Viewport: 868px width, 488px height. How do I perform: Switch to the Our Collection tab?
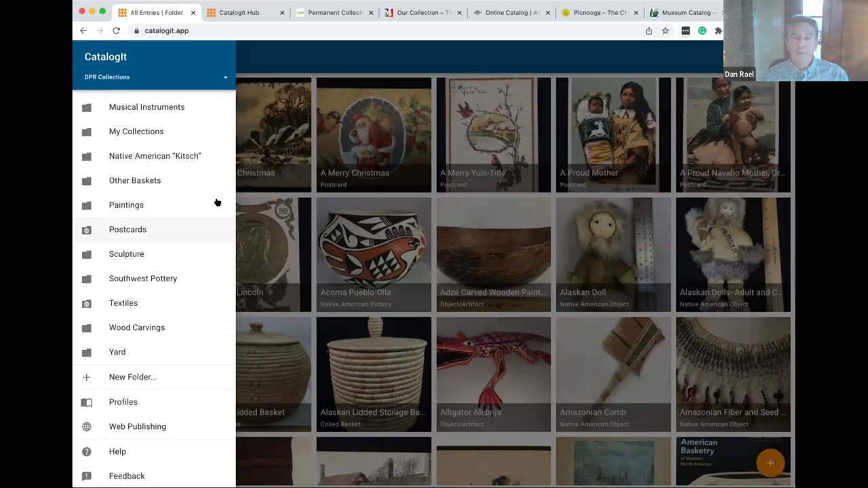pyautogui.click(x=424, y=12)
